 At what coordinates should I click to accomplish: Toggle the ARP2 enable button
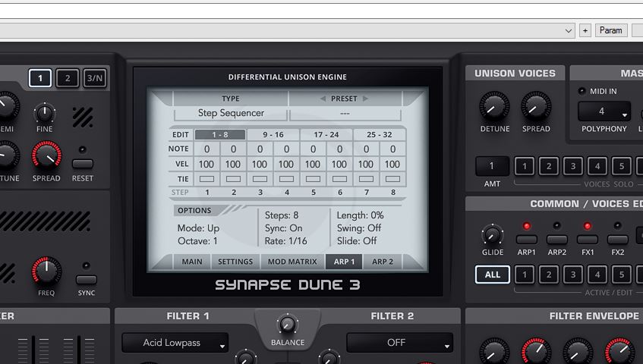coord(557,240)
